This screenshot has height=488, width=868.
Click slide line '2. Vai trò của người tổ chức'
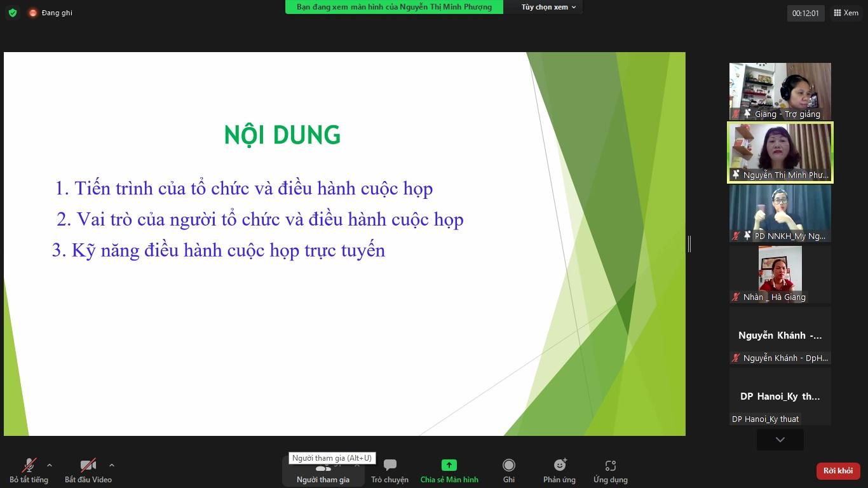(x=260, y=219)
